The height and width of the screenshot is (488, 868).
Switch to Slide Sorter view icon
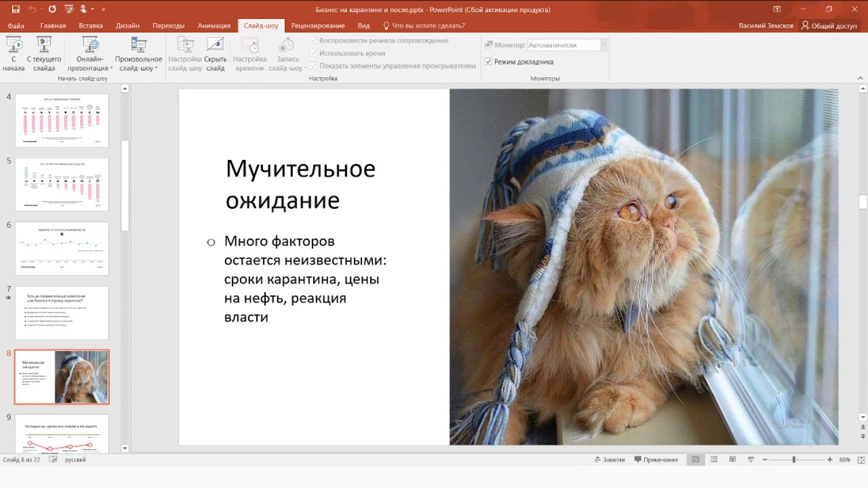(714, 460)
